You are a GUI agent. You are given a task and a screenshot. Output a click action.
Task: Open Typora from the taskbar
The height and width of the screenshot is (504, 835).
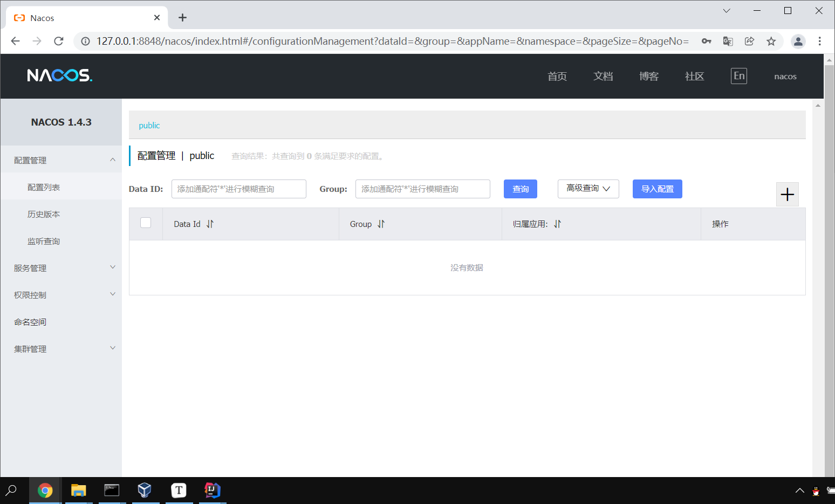tap(179, 490)
